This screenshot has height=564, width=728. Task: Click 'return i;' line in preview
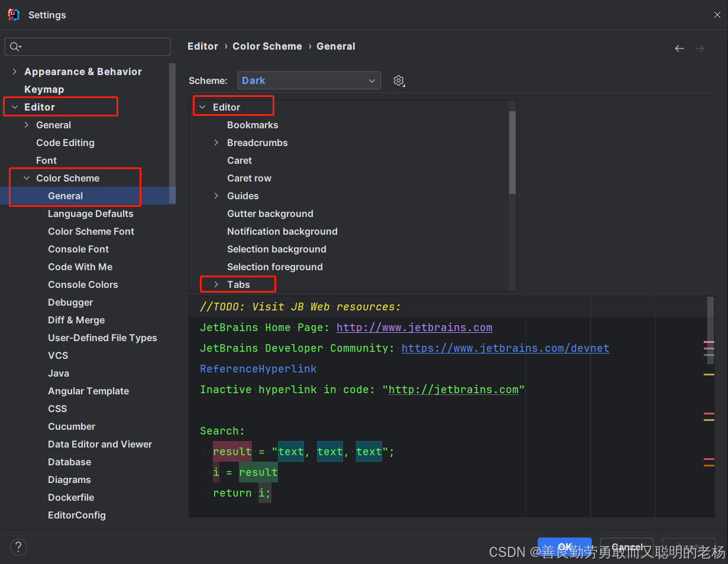pos(242,493)
